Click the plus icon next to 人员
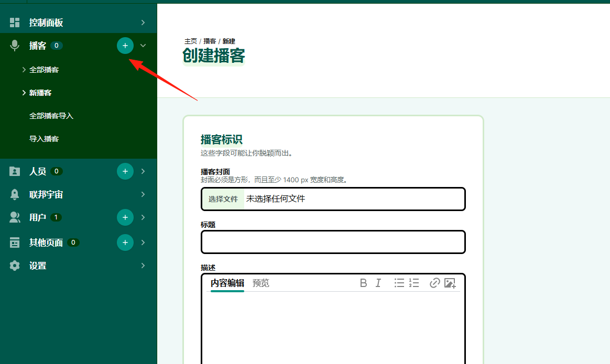610x364 pixels. point(125,171)
